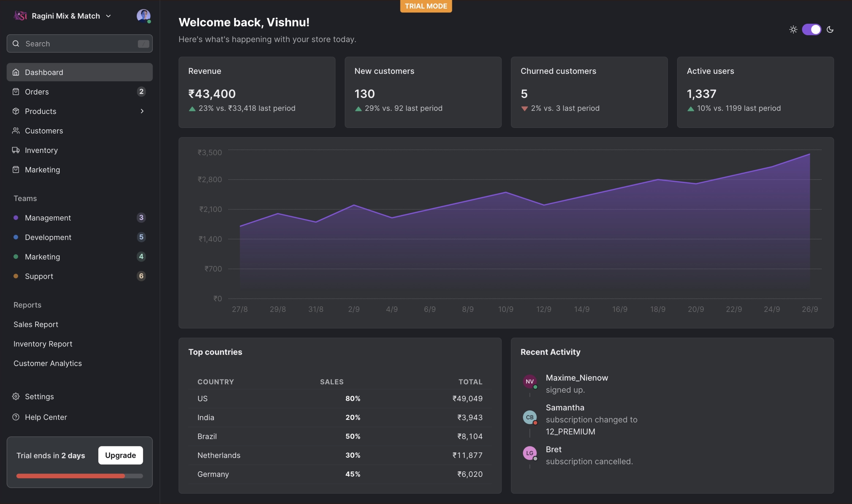Select the Netherlands row in Top countries
The image size is (852, 504).
pos(340,455)
